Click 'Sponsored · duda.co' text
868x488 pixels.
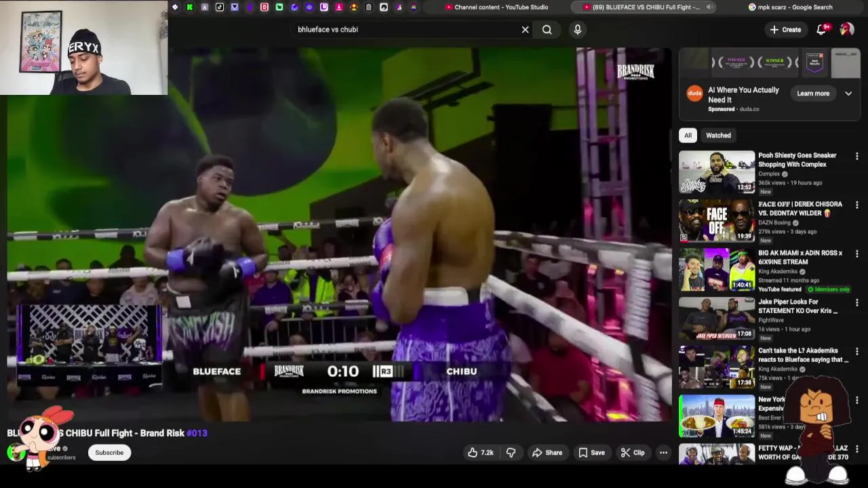(x=734, y=109)
